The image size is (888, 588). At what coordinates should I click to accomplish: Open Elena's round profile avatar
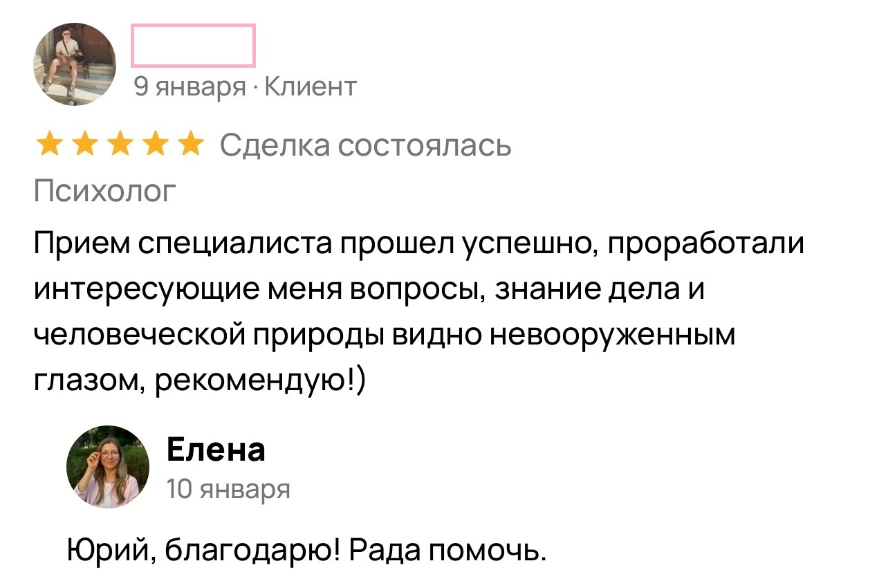click(x=108, y=467)
